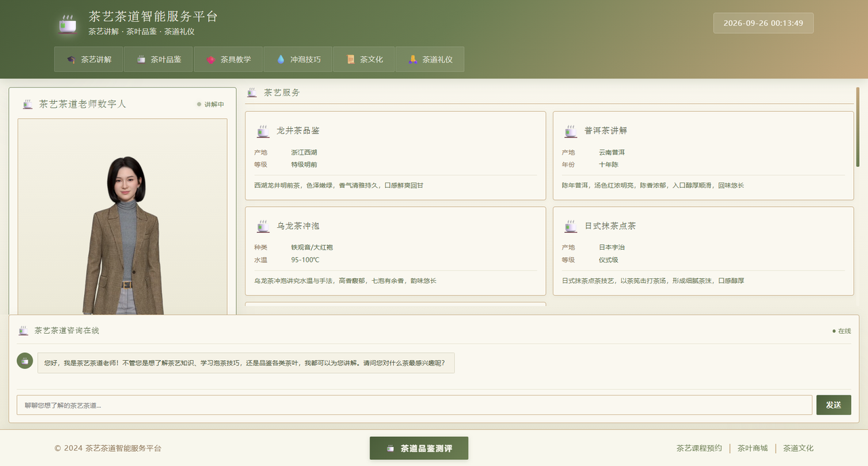The height and width of the screenshot is (466, 868).
Task: Visit the 茶叶商城 footer link
Action: pyautogui.click(x=753, y=448)
